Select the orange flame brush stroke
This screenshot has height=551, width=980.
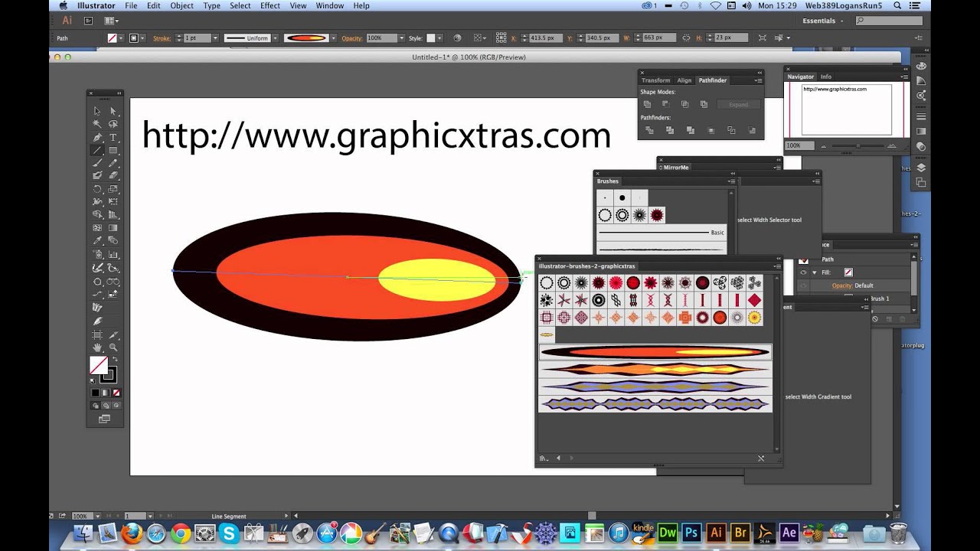tap(655, 369)
